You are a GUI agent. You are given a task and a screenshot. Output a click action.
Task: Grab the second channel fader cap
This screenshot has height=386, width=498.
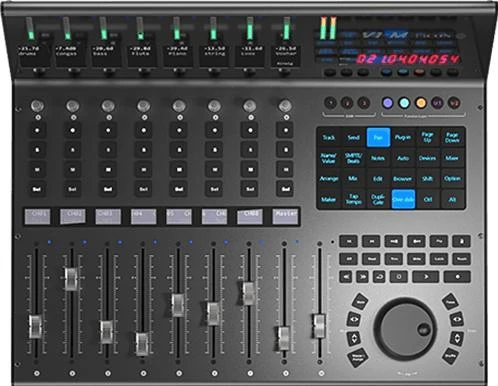click(x=71, y=279)
